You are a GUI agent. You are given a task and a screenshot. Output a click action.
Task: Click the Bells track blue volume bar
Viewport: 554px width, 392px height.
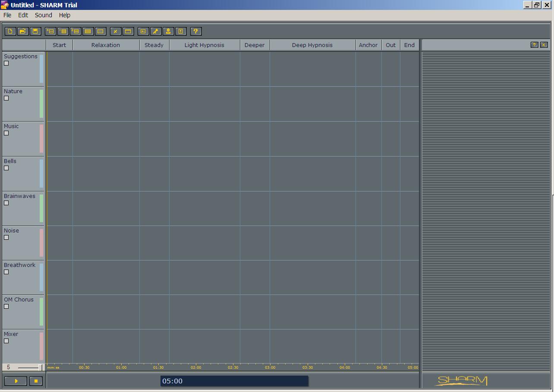click(41, 173)
